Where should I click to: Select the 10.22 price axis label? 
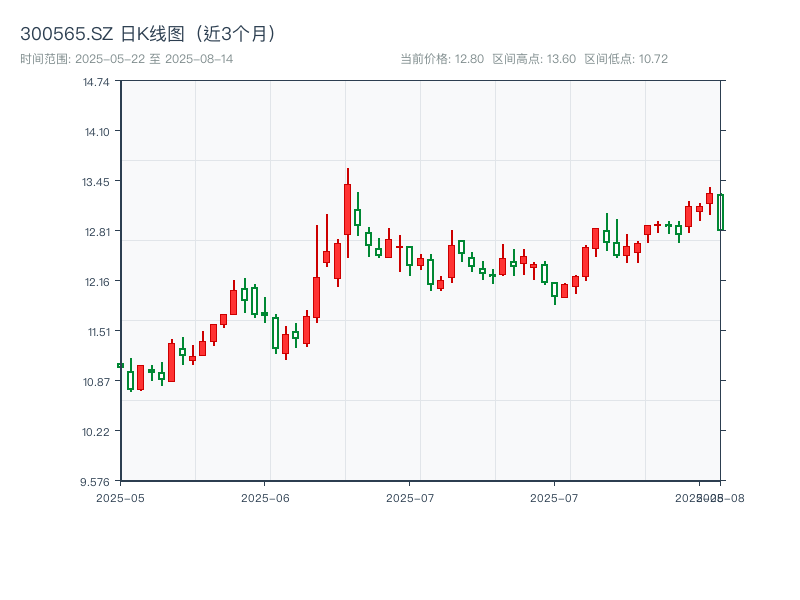[96, 432]
